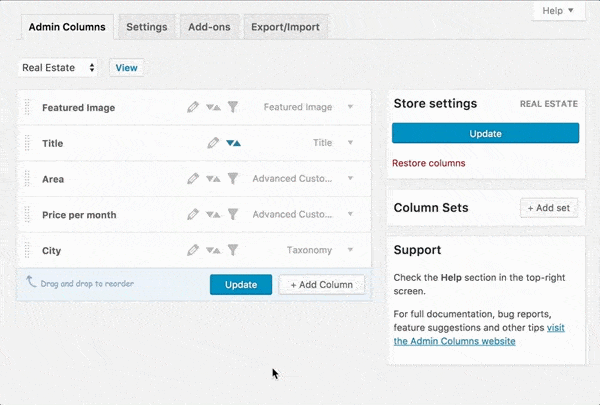Click the + Add Column button

point(321,285)
